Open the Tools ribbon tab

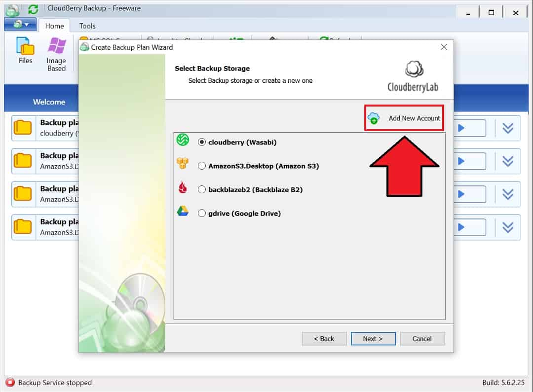click(87, 26)
